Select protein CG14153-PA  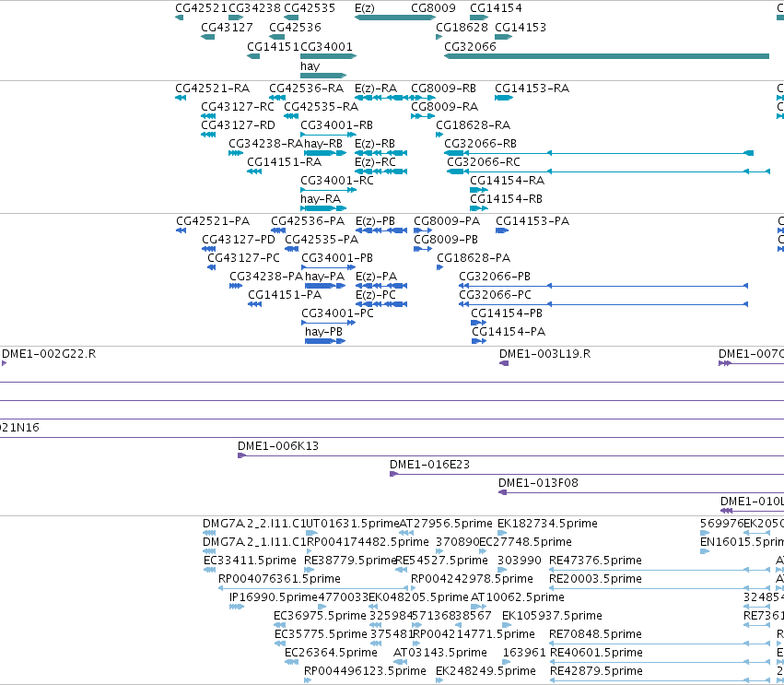[x=532, y=221]
